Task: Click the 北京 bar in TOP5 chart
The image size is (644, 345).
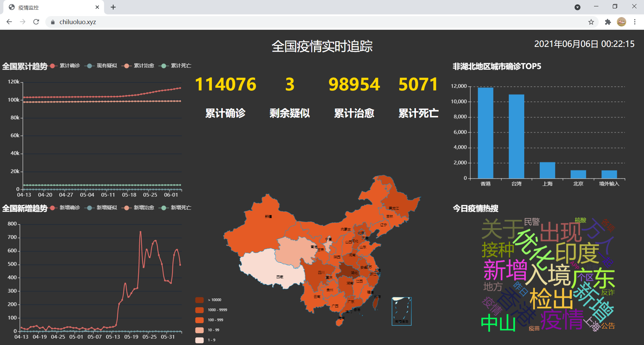Action: tap(578, 174)
